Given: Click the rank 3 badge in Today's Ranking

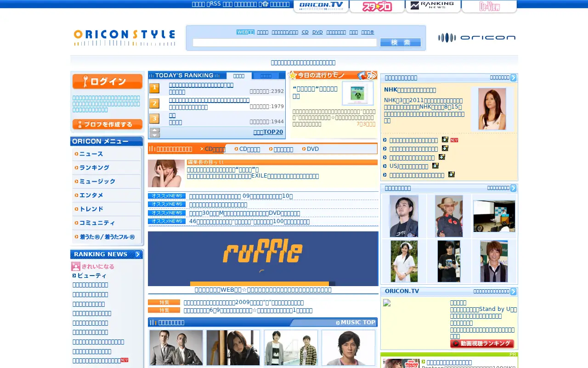Looking at the screenshot, I should [154, 118].
